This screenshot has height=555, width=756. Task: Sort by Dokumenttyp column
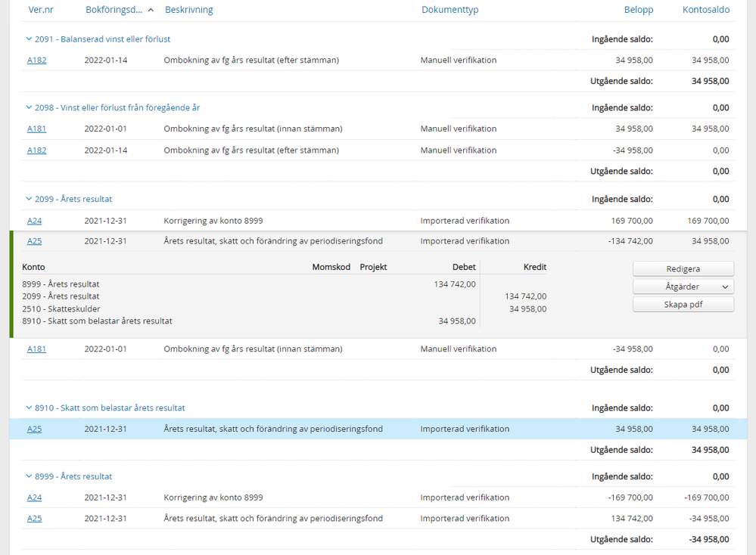point(450,10)
